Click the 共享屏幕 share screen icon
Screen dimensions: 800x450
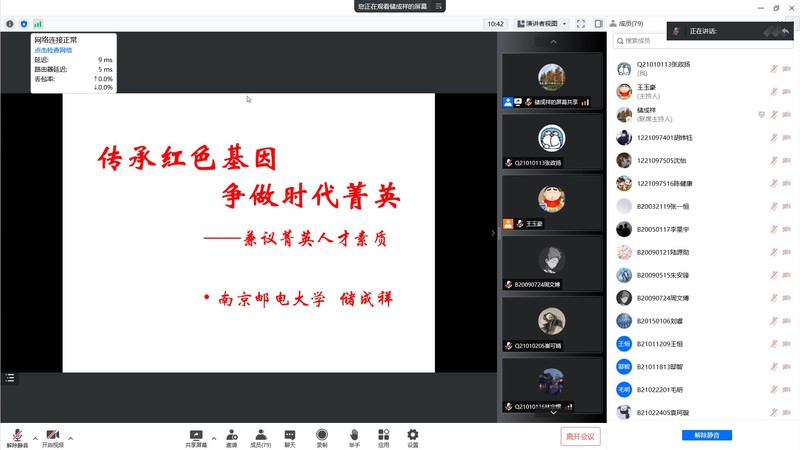[196, 437]
